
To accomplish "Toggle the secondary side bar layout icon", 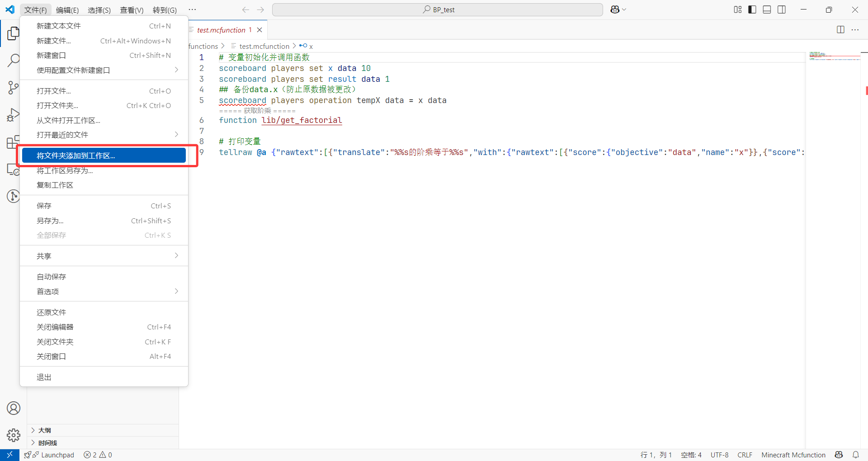I will point(782,9).
